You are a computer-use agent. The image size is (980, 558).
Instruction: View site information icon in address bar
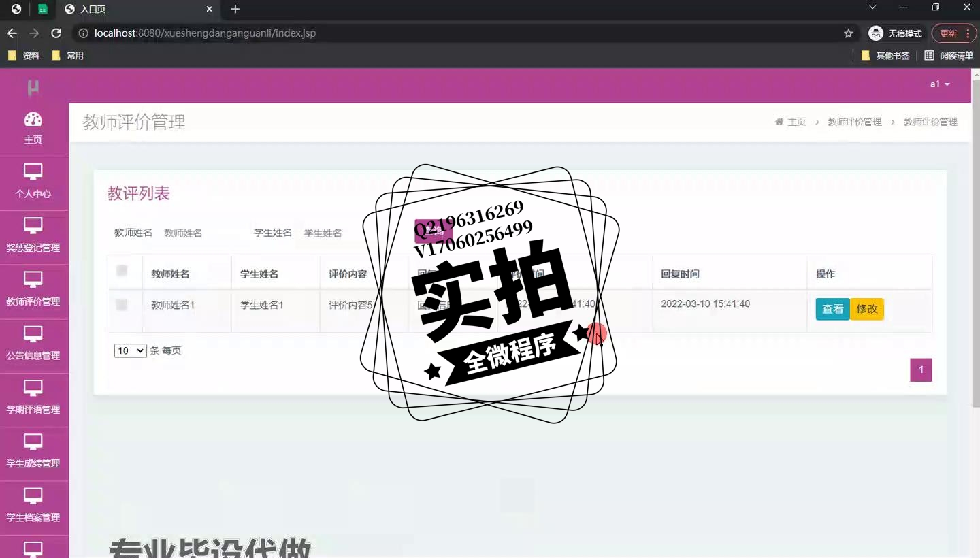click(x=84, y=33)
